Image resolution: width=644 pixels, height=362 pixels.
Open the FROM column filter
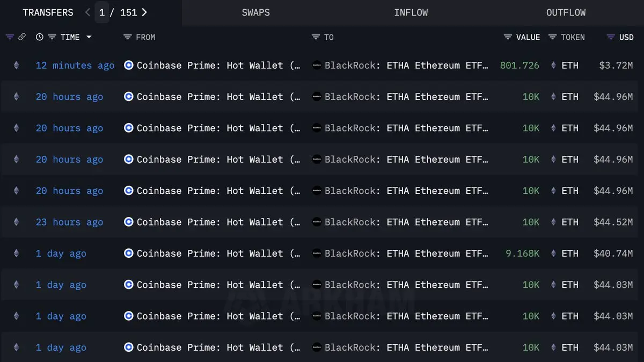(127, 37)
